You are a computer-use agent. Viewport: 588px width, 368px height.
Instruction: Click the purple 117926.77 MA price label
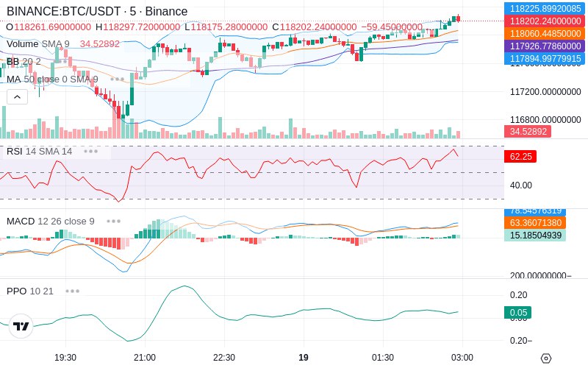click(x=545, y=46)
